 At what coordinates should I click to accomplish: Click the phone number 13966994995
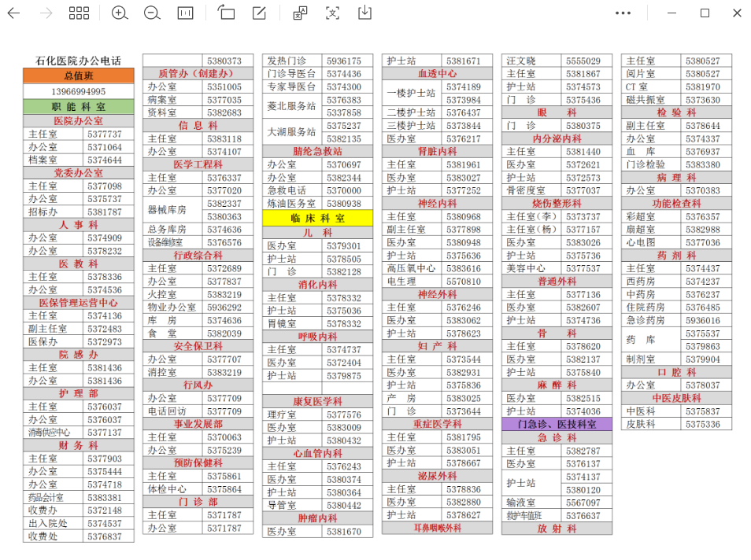(x=78, y=91)
